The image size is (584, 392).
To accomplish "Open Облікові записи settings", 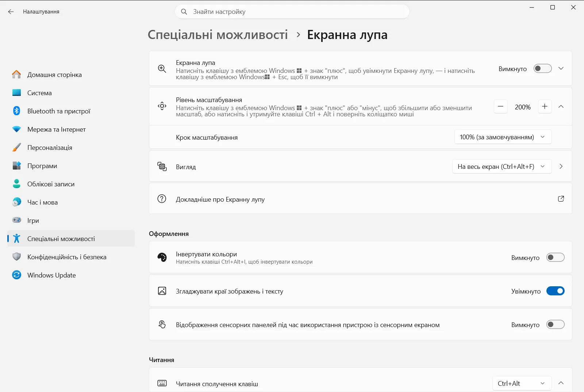I will click(71, 184).
